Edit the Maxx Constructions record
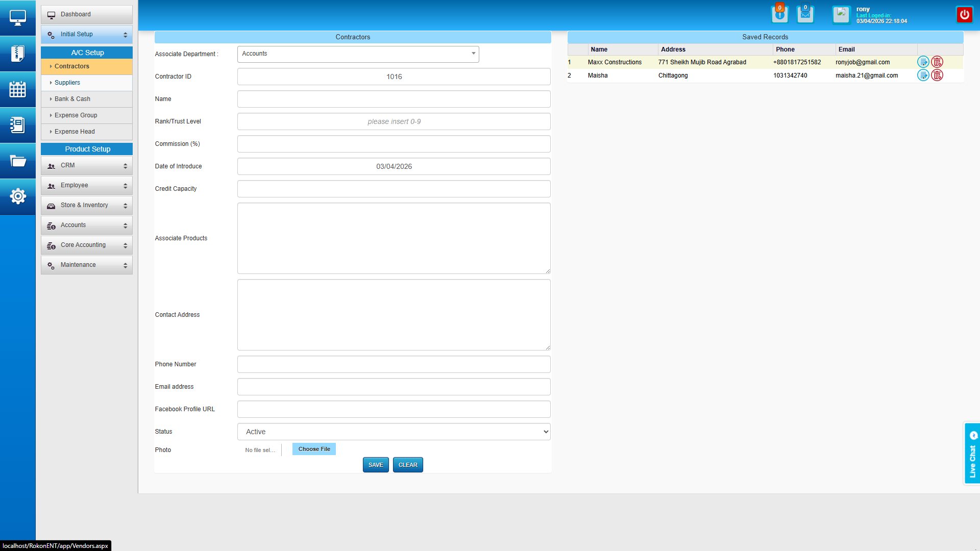980x551 pixels. click(x=923, y=62)
